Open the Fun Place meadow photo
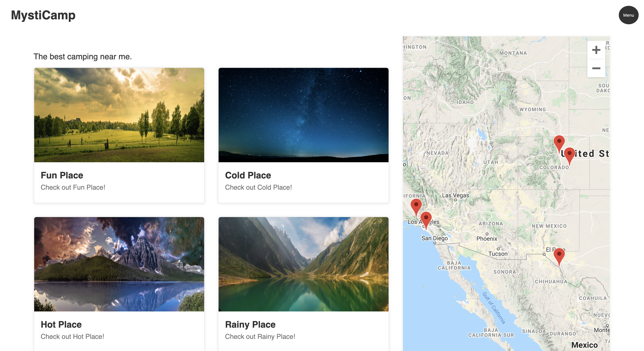This screenshot has height=351, width=644. (x=119, y=115)
